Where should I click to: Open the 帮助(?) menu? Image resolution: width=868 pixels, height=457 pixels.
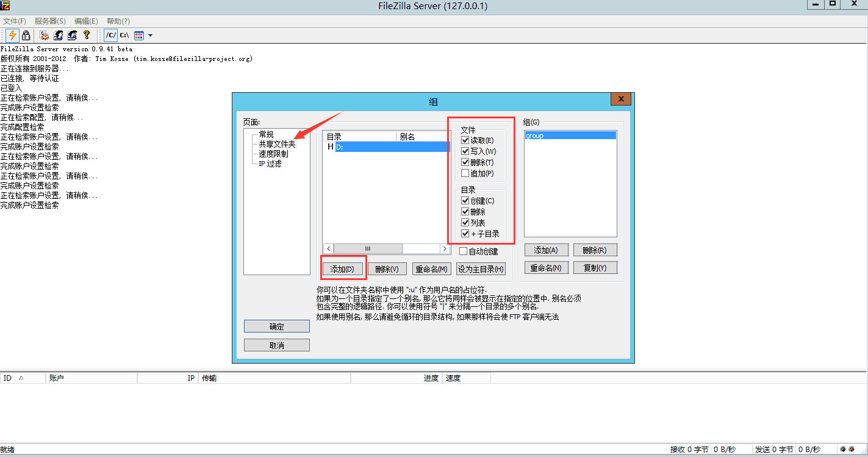118,21
